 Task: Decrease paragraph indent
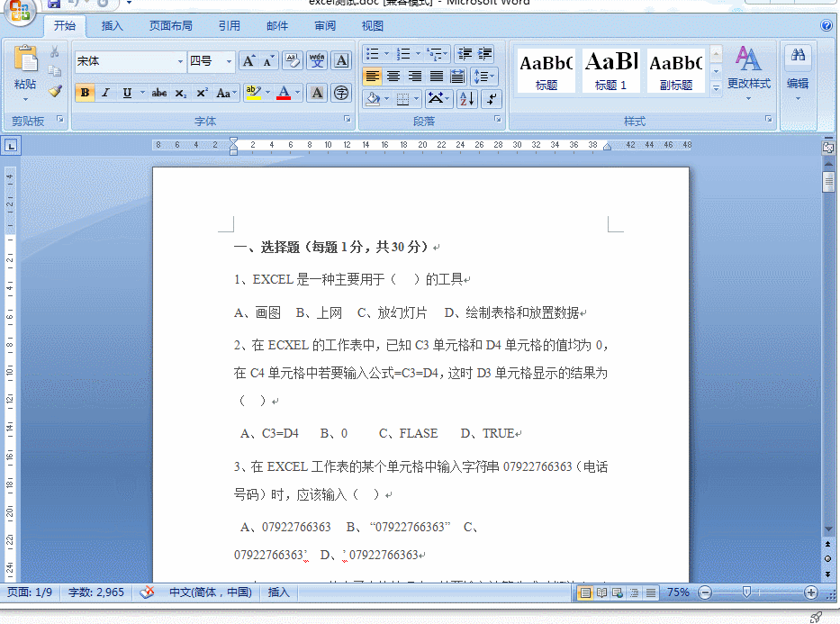465,53
